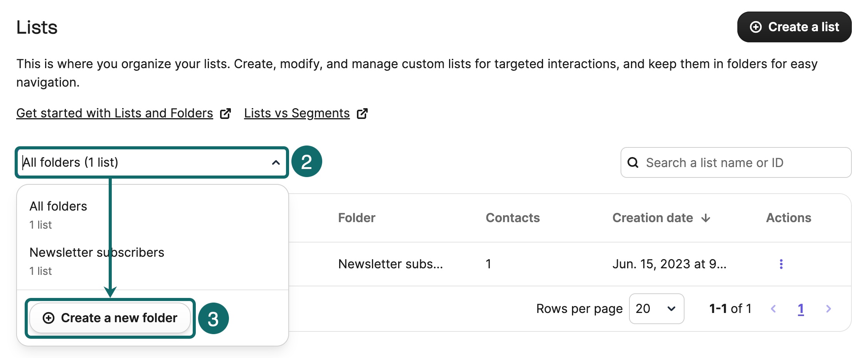
Task: Click external link icon beside Get started link
Action: (225, 114)
